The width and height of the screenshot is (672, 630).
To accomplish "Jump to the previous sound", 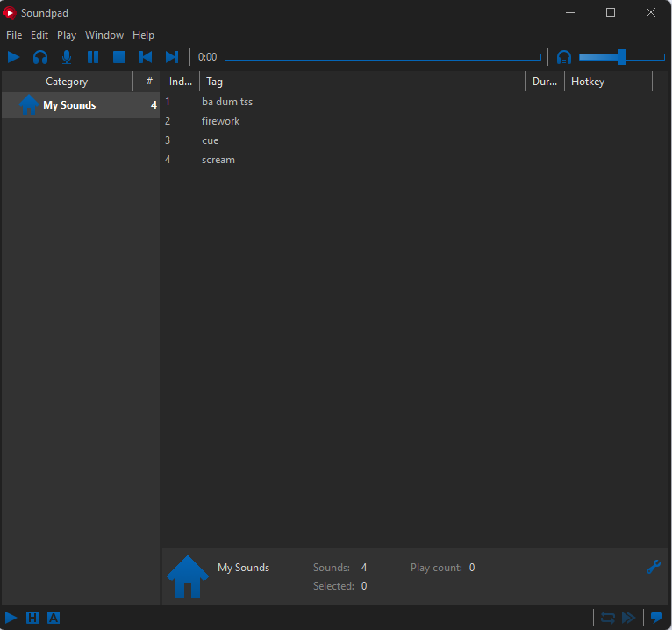I will click(x=146, y=57).
